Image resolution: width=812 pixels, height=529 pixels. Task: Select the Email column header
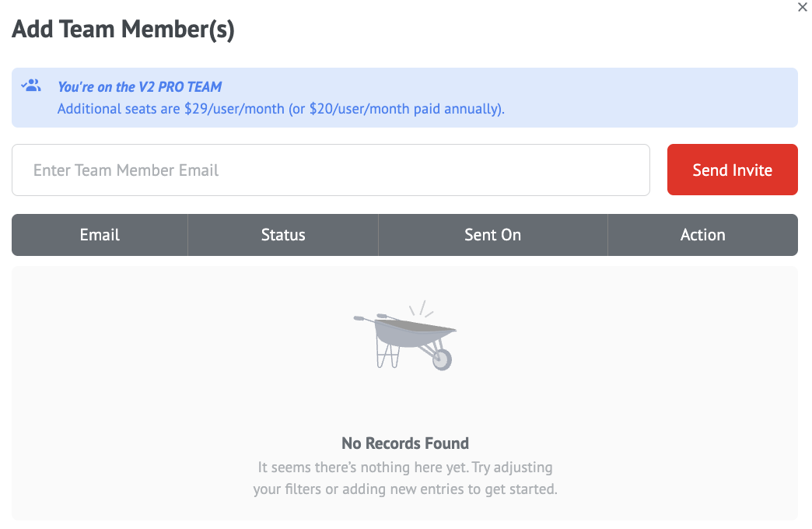(100, 235)
